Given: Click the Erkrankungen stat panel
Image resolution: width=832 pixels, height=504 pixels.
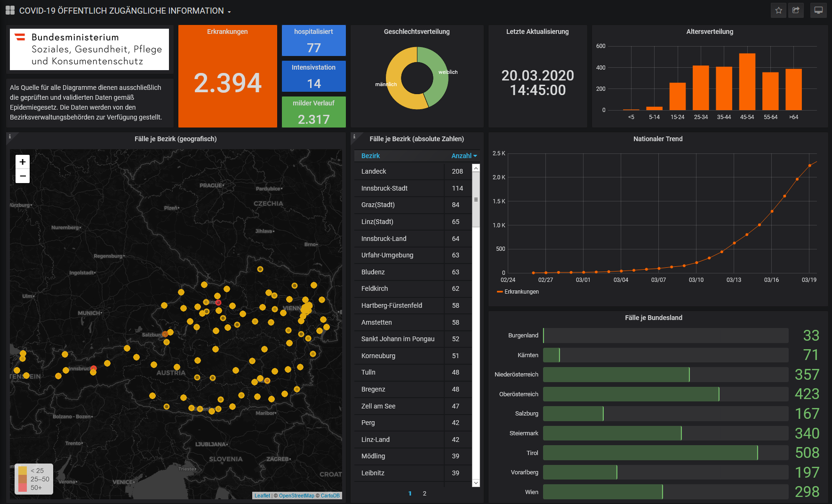Looking at the screenshot, I should click(228, 76).
